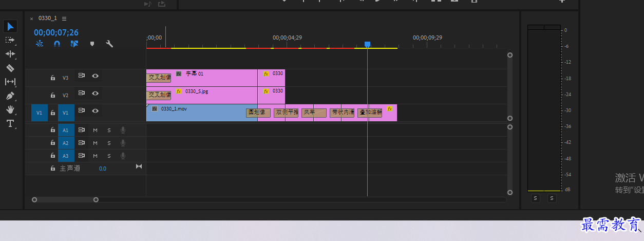Toggle track targeting for A2

click(x=65, y=143)
